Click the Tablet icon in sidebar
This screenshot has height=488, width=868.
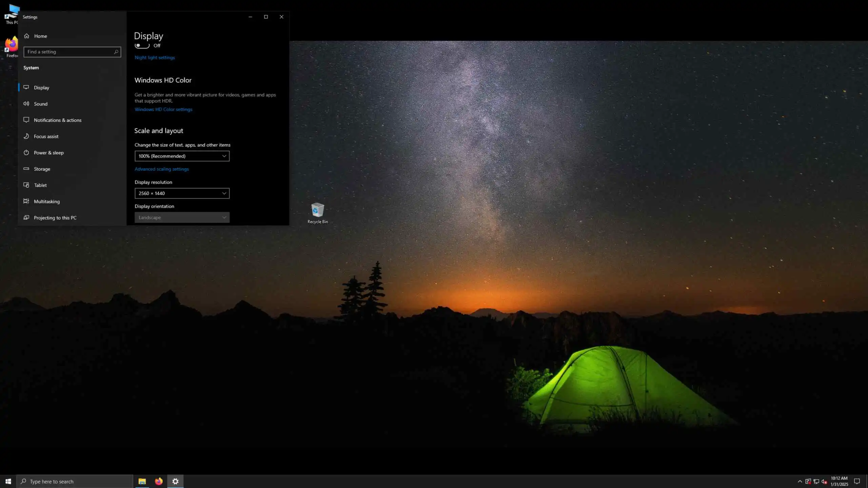[26, 185]
